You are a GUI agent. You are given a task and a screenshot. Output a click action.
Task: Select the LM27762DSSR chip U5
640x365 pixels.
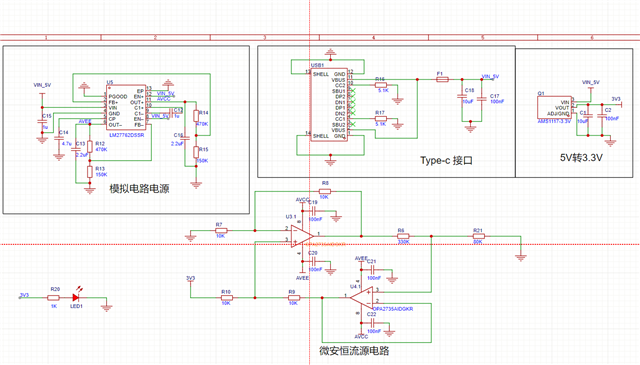[x=125, y=108]
